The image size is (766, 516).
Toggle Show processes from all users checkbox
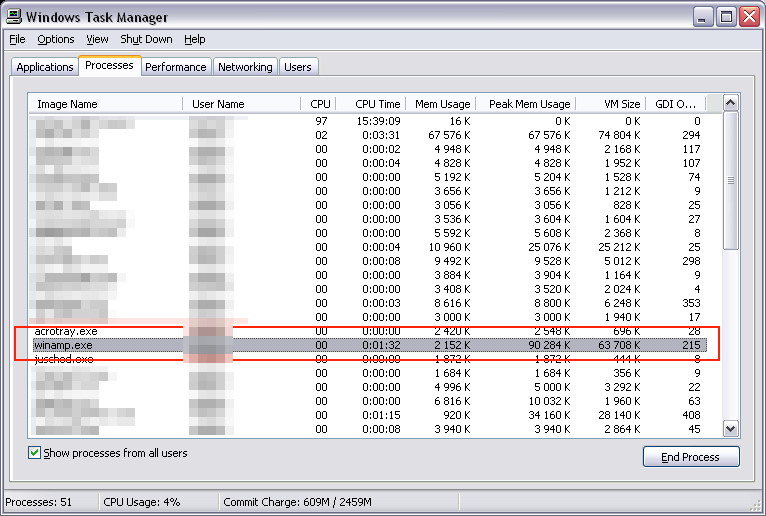point(34,453)
